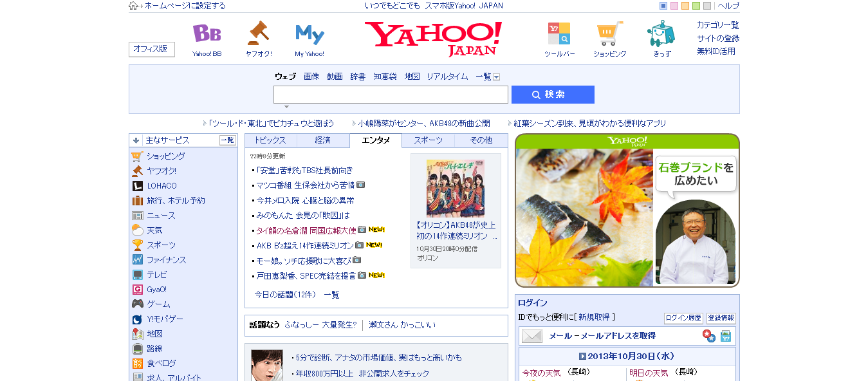
Task: Click the オフィス版 button
Action: point(152,50)
